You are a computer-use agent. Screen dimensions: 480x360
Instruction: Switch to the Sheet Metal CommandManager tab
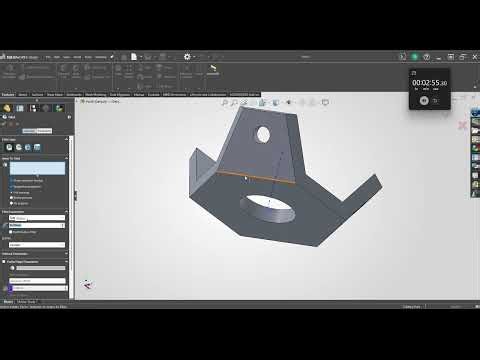[55, 95]
